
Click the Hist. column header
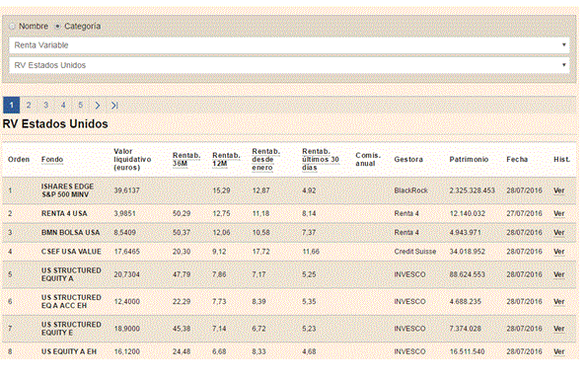pyautogui.click(x=561, y=160)
